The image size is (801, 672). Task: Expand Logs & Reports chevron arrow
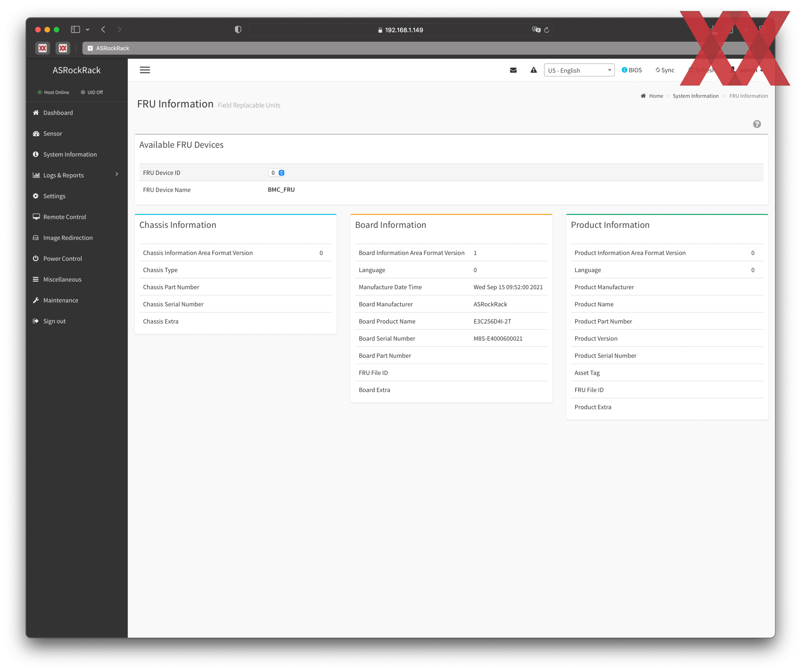tap(117, 174)
